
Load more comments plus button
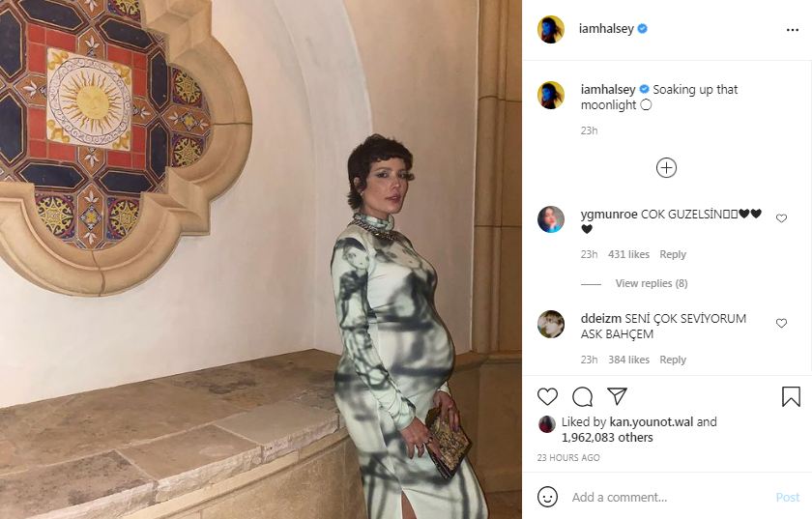[666, 168]
